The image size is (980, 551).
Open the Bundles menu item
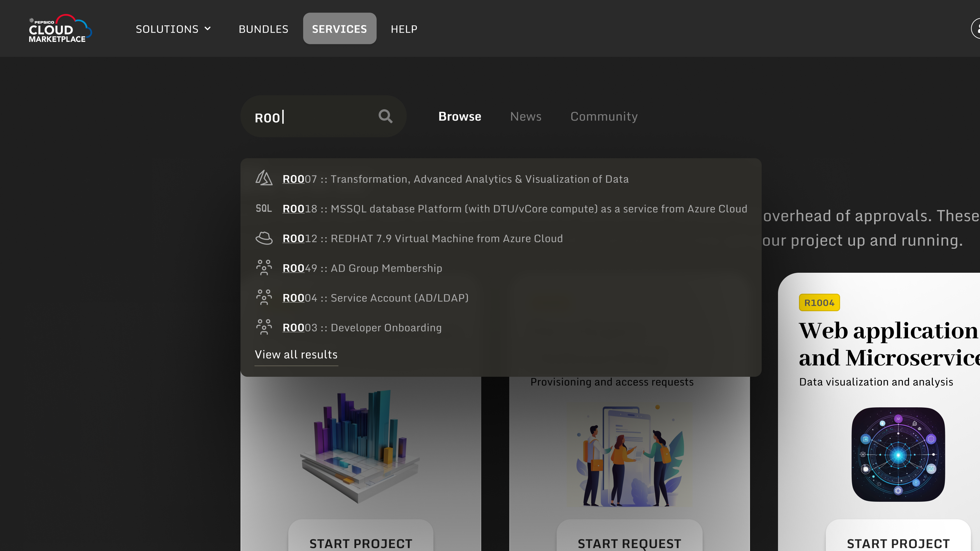pos(263,29)
